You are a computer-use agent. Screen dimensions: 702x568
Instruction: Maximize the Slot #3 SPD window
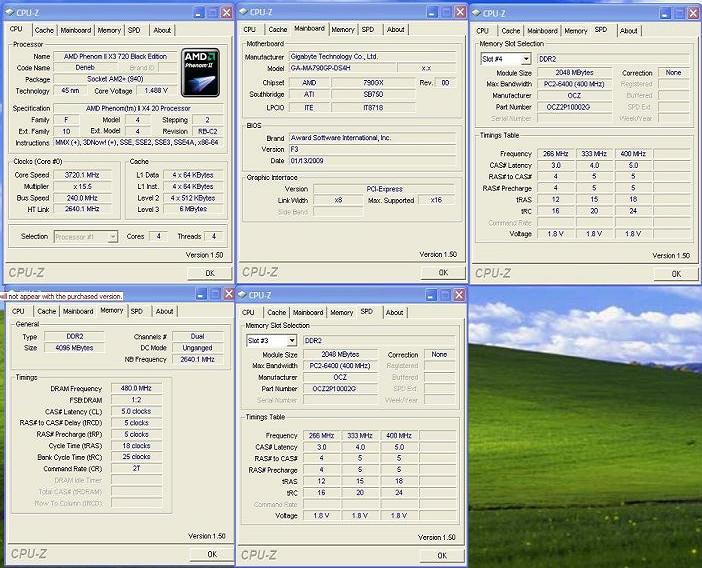(x=443, y=295)
